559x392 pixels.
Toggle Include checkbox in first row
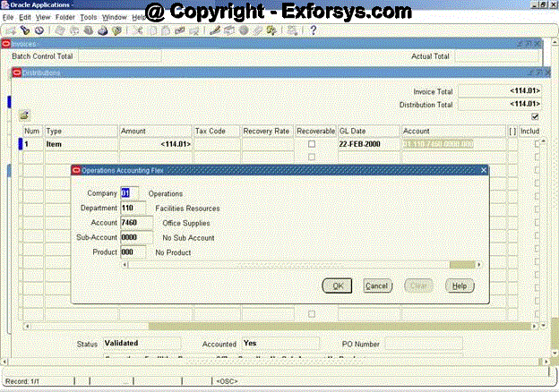[537, 144]
